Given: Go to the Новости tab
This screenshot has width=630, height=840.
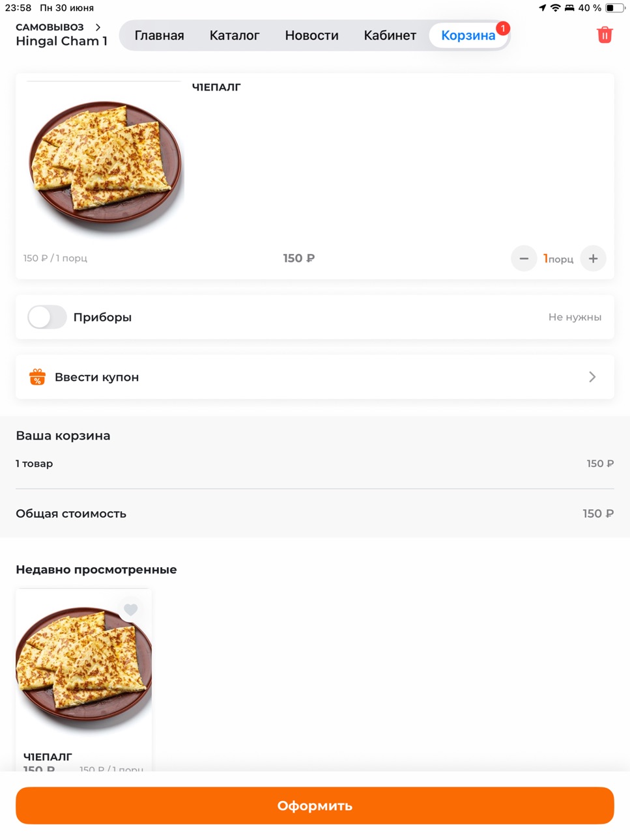Looking at the screenshot, I should pos(311,35).
